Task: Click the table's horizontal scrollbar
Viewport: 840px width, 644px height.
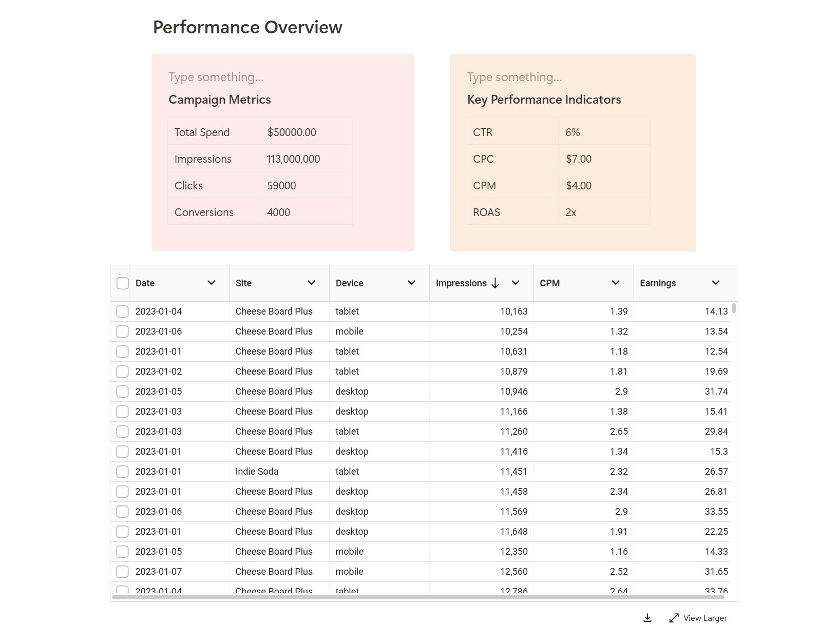Action: click(418, 597)
